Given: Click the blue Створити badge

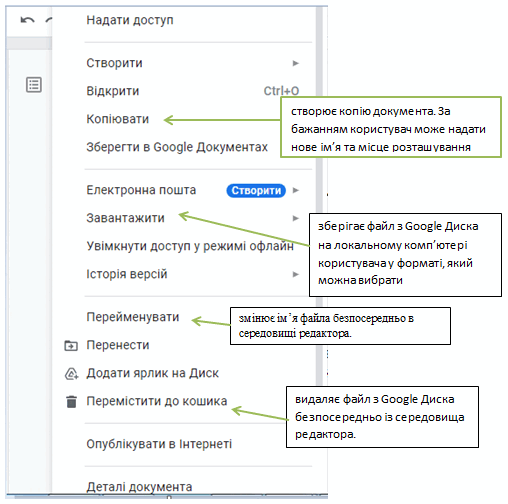Looking at the screenshot, I should tap(256, 191).
